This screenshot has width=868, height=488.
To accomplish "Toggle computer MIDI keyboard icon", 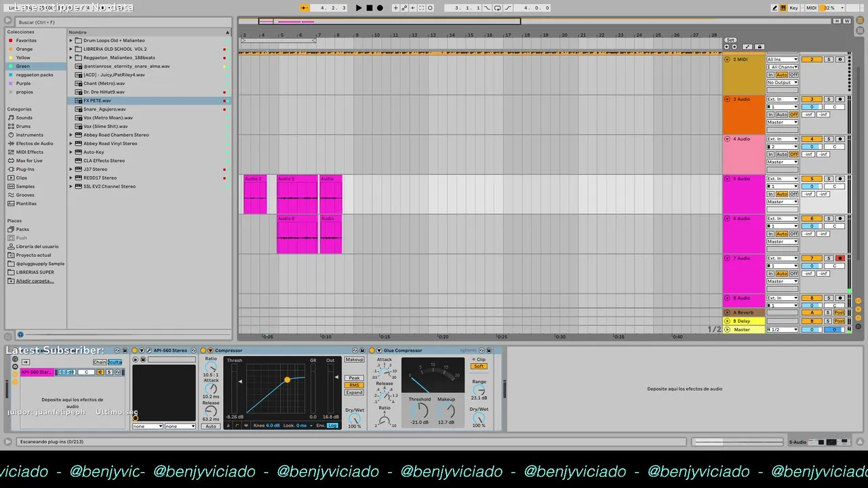I will coord(783,8).
